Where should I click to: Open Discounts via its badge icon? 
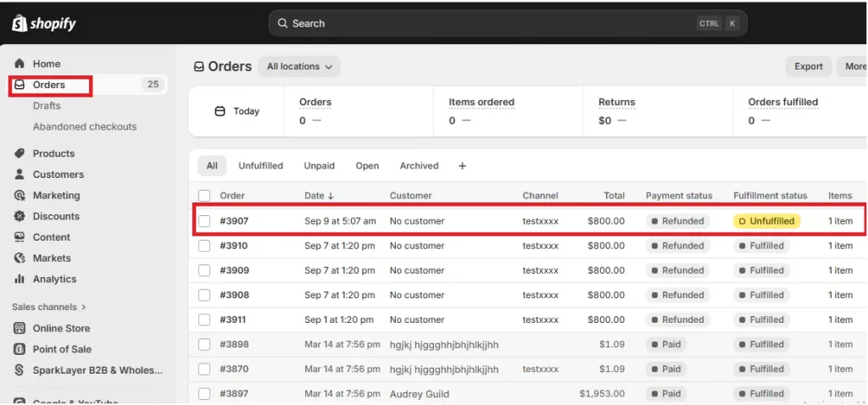click(19, 216)
